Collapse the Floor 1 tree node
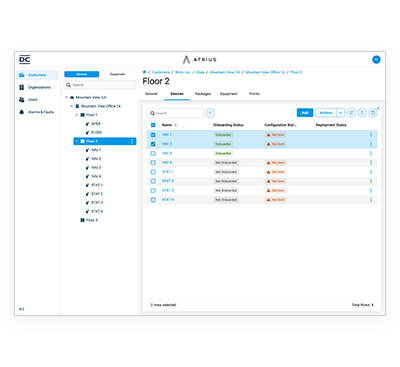 [x=77, y=115]
